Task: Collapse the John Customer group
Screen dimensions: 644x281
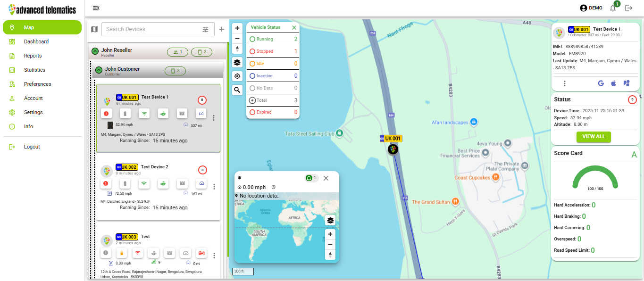Action: 98,70
